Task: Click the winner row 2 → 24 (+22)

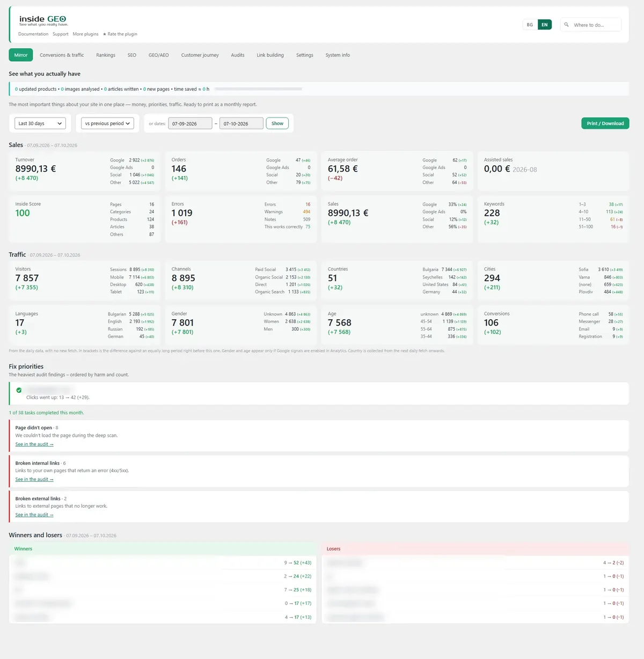Action: pos(163,576)
